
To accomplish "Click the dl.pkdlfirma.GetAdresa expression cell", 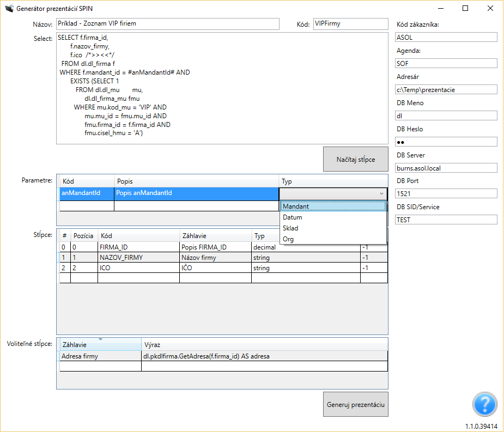I will pyautogui.click(x=264, y=356).
